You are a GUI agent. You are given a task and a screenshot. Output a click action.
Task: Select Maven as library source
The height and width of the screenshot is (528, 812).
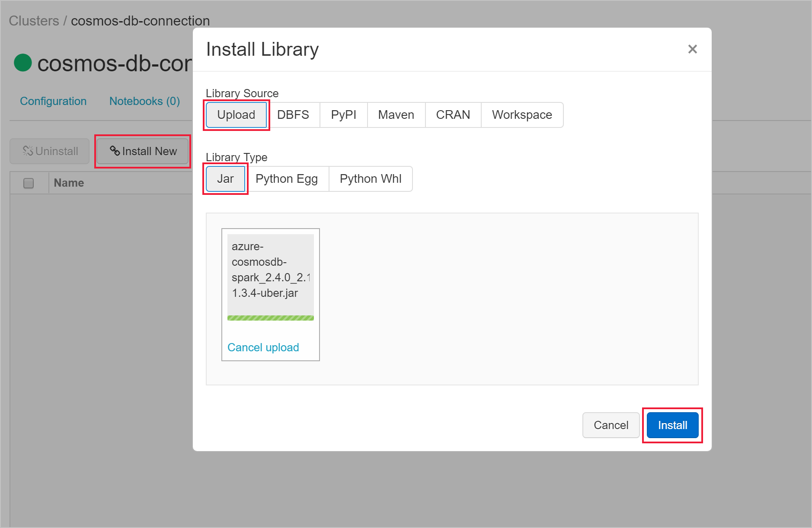(x=396, y=115)
